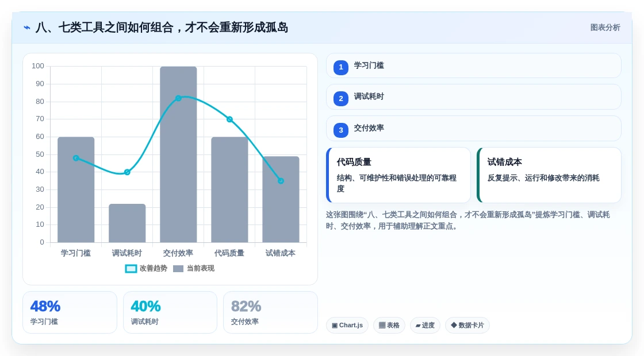Click the trend line point above 学习门槛

coord(76,158)
